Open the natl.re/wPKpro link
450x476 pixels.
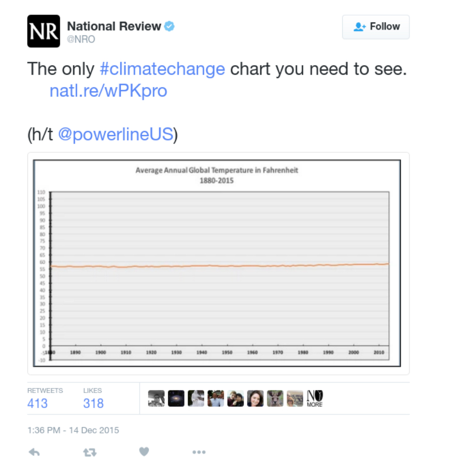108,91
